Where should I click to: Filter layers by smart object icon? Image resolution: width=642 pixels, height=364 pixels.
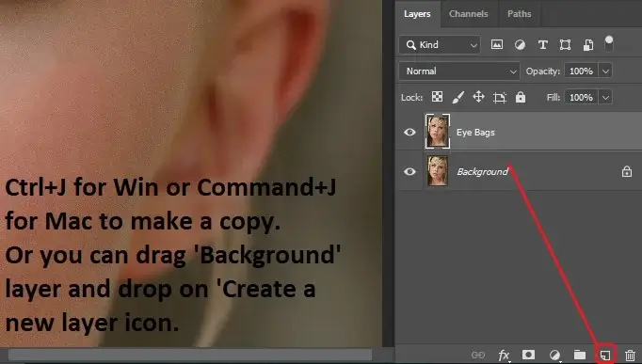588,44
